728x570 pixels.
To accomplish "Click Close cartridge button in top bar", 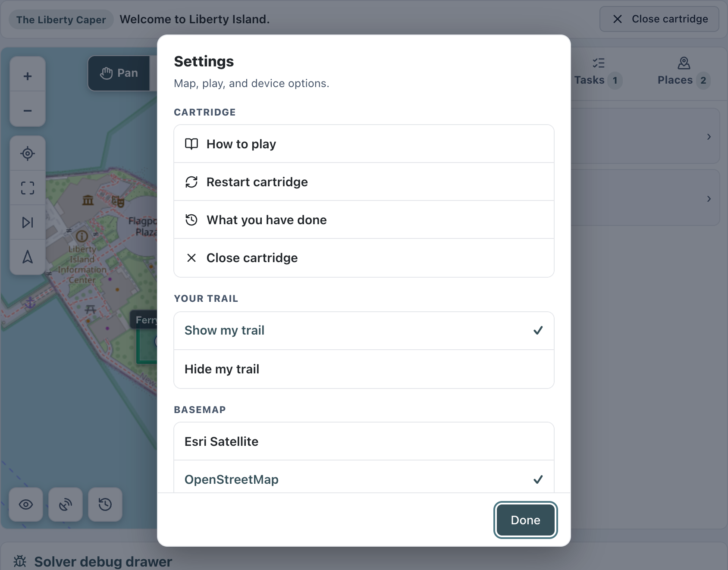I will pyautogui.click(x=659, y=19).
